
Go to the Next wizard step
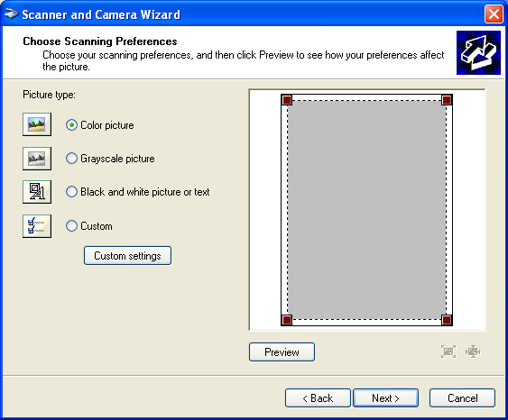[385, 398]
